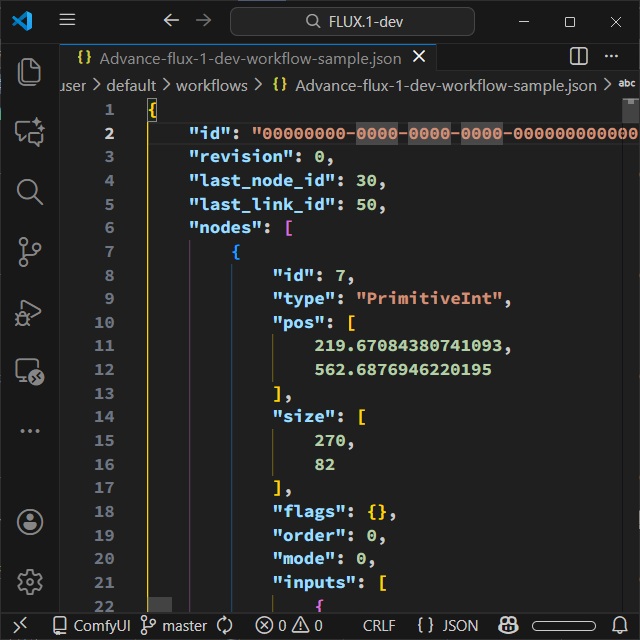Open the Chat panel icon
Viewport: 640px width, 640px height.
pos(30,132)
